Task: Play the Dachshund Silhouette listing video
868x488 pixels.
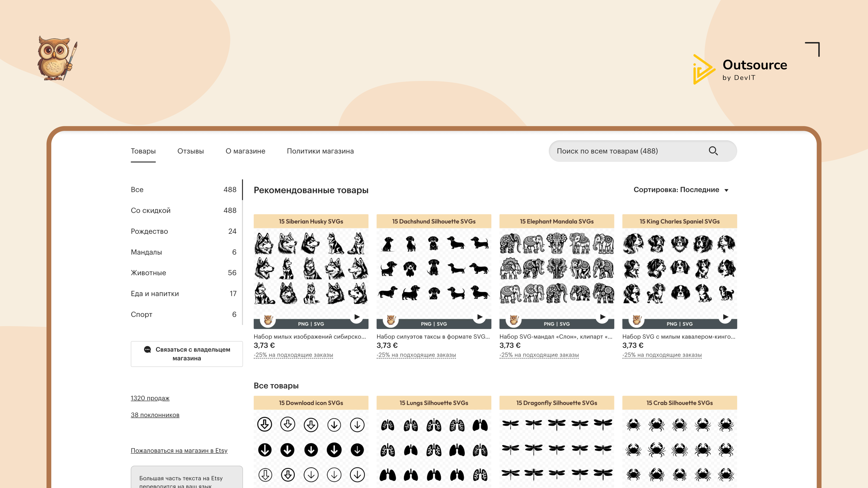Action: pos(479,317)
